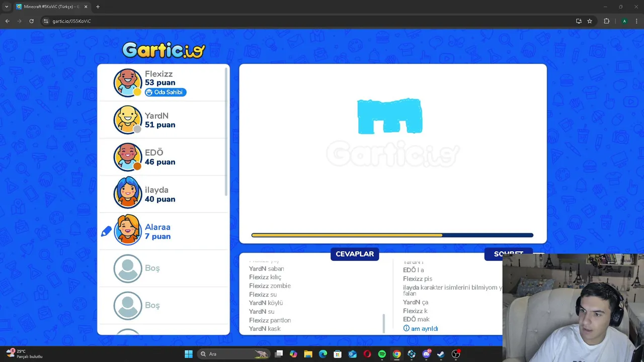Click the install app icon in address bar

coord(579,21)
